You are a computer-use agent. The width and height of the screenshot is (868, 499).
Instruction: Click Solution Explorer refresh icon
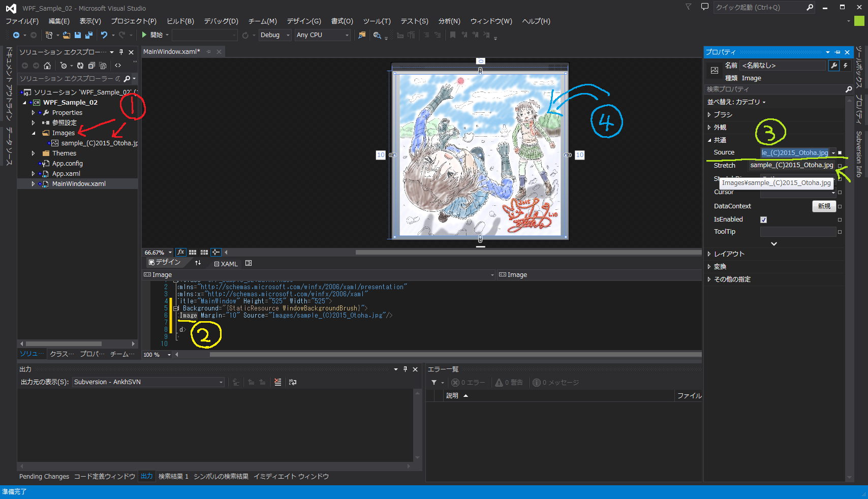point(80,66)
